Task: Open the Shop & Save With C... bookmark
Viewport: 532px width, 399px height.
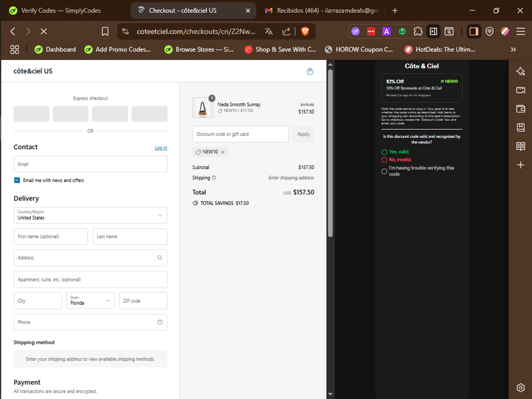Action: click(280, 50)
